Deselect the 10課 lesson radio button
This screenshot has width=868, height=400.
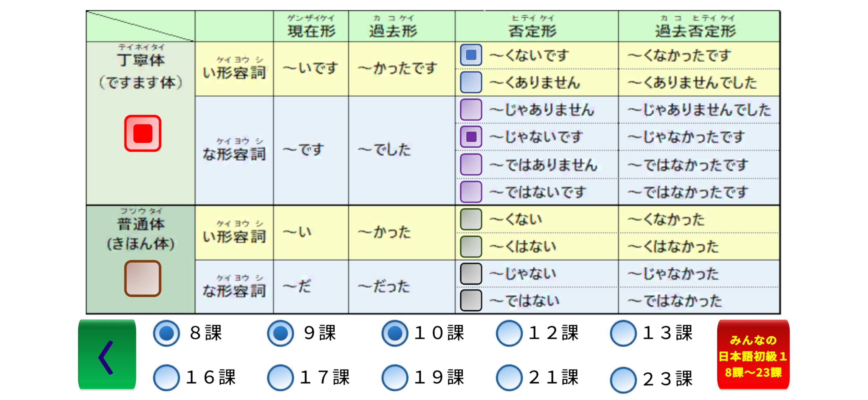pyautogui.click(x=395, y=333)
